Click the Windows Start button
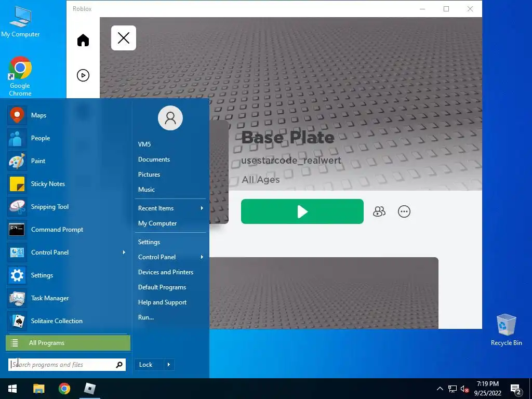 coord(12,389)
